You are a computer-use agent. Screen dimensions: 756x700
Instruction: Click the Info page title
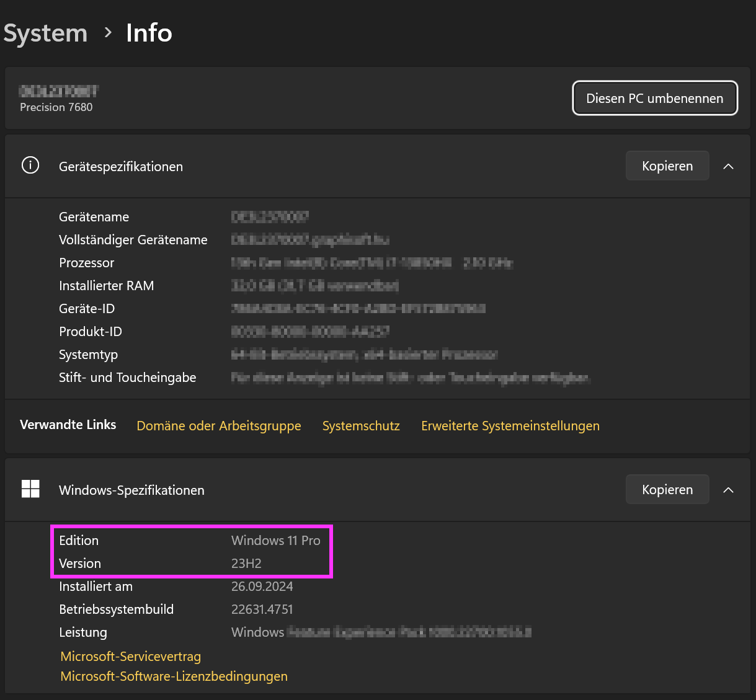click(149, 33)
